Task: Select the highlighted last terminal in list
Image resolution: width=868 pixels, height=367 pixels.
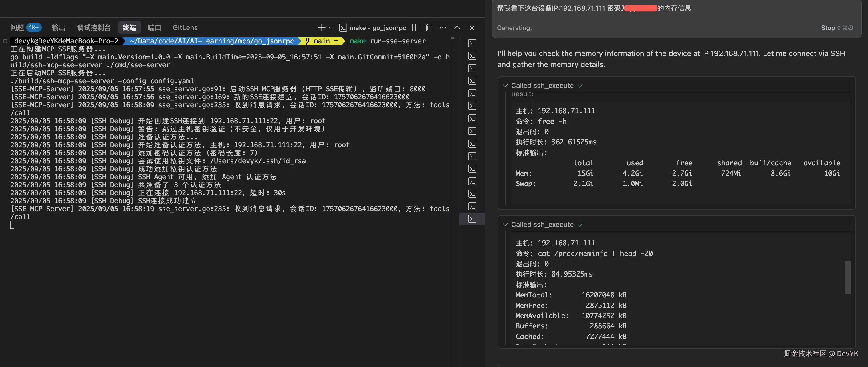Action: coord(472,219)
